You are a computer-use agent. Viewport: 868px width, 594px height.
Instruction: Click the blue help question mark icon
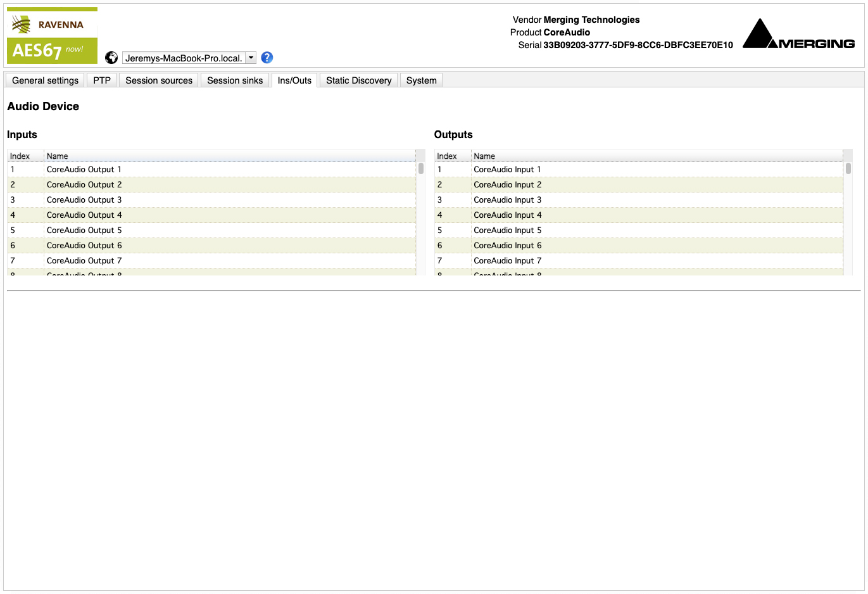click(x=267, y=58)
